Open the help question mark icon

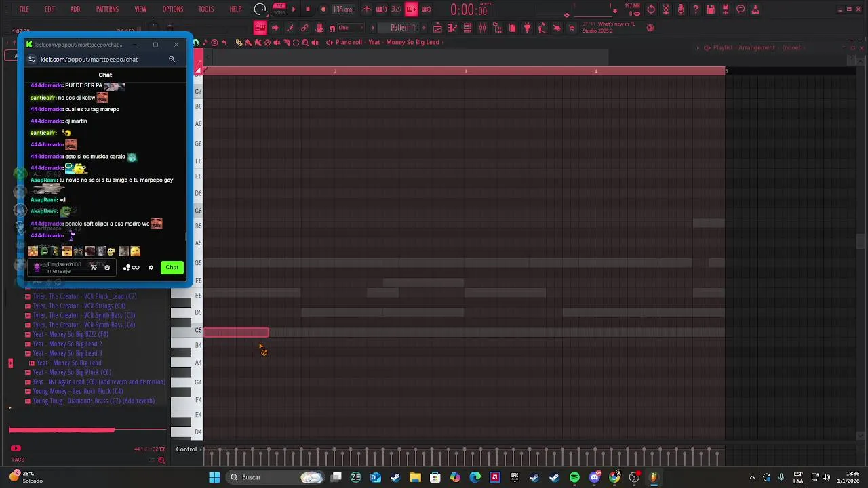(x=696, y=9)
